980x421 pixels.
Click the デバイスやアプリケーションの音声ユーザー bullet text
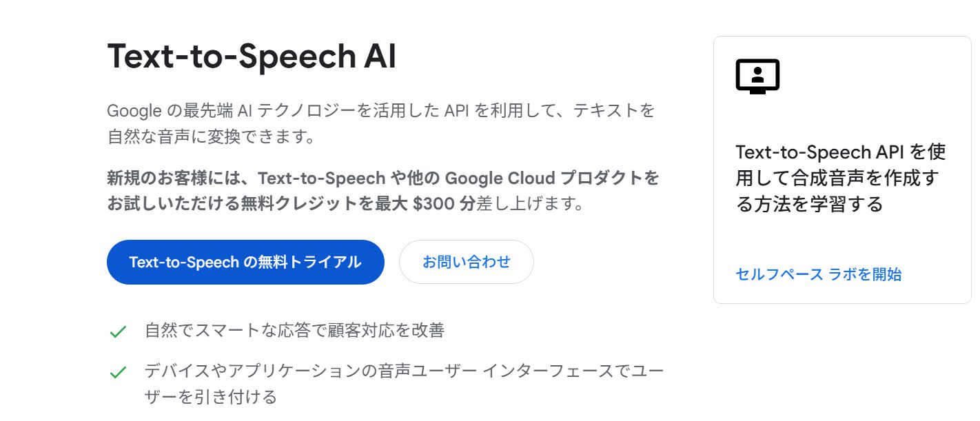tap(403, 372)
